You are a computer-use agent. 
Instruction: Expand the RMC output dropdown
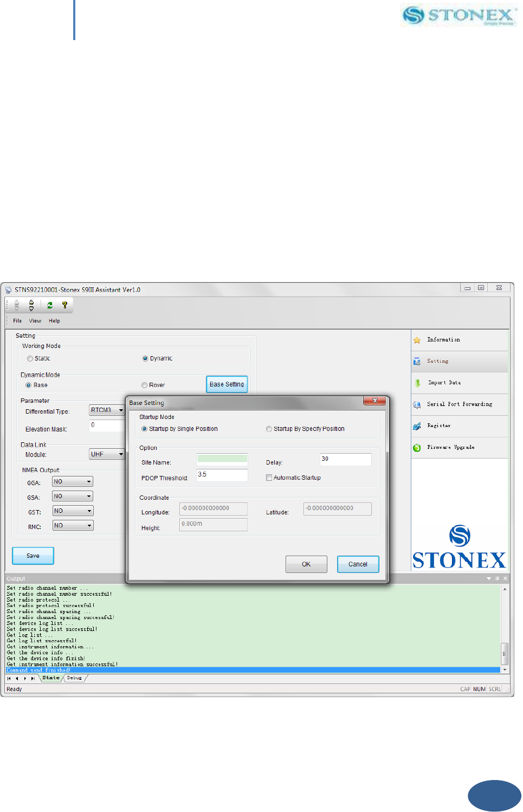[73, 525]
